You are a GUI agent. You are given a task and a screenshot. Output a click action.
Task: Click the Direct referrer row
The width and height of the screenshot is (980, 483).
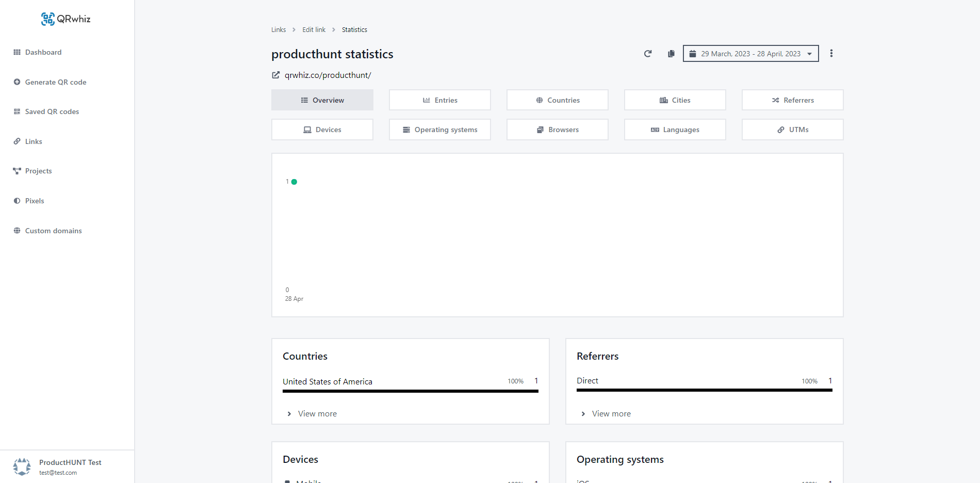click(x=705, y=383)
